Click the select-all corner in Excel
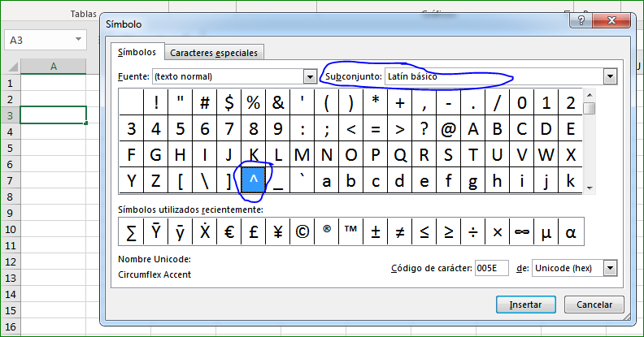Screen dimensions: 644x337 (11, 67)
